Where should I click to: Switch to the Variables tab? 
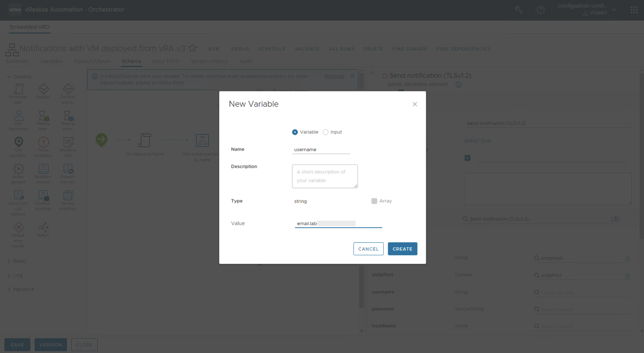(x=51, y=61)
